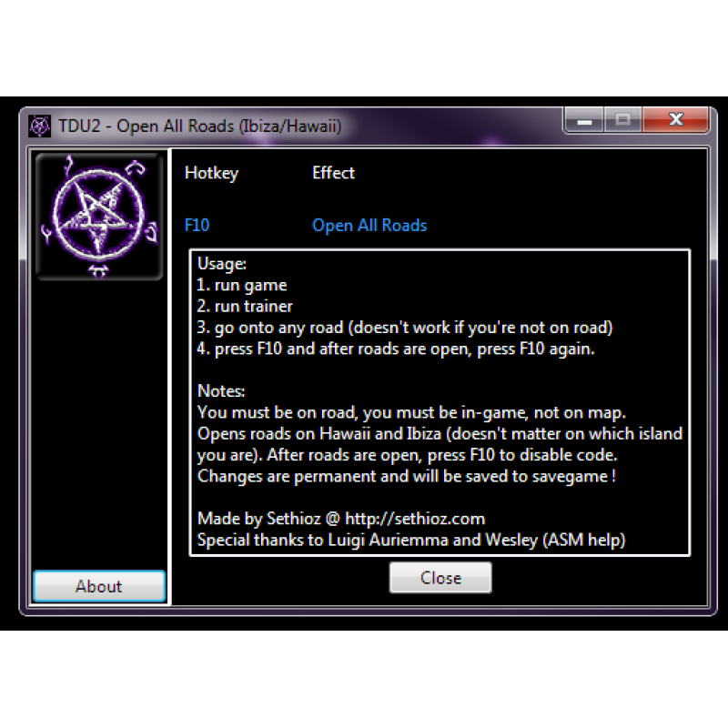Click the 'Changes are permanent' warning line
Image resolution: width=728 pixels, height=728 pixels.
[407, 476]
